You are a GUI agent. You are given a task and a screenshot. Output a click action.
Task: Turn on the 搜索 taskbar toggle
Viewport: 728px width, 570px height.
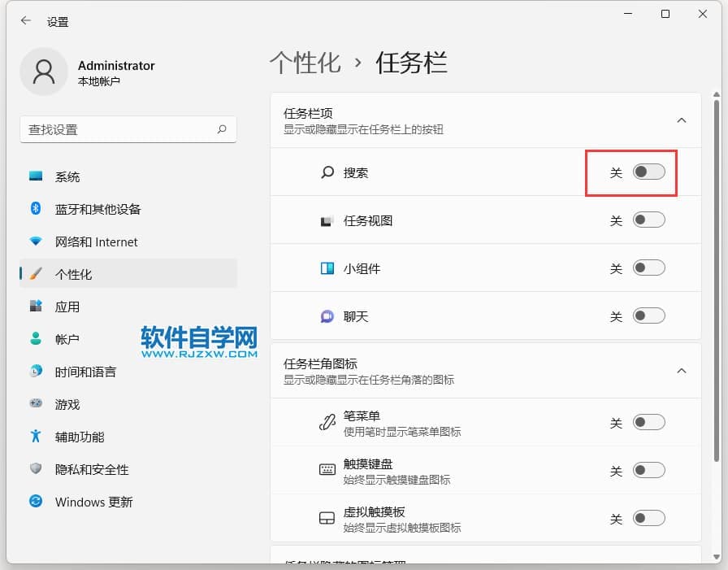(x=648, y=172)
